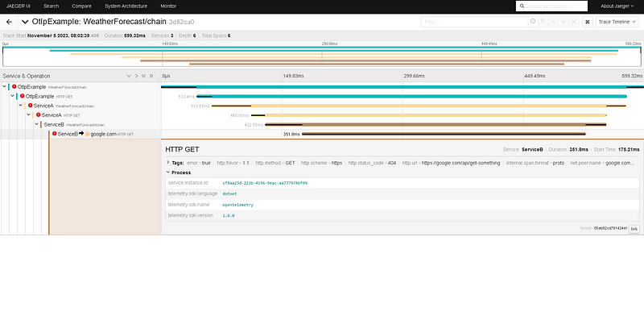This screenshot has width=644, height=316.
Task: Open the Monitor page
Action: [168, 6]
